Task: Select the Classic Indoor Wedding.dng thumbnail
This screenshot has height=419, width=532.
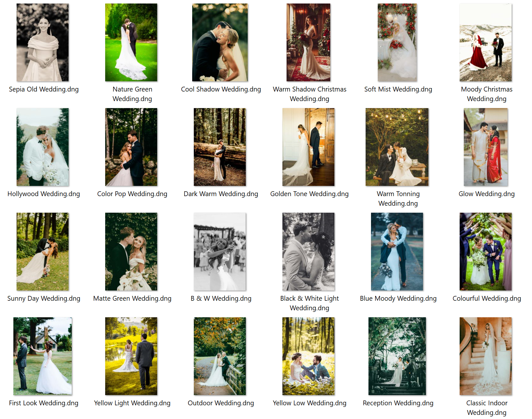Action: (485, 356)
